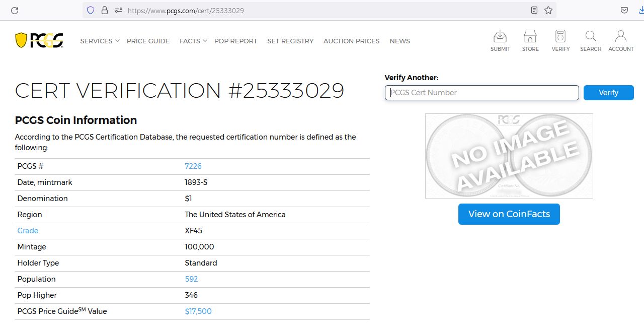Click the tracking protection shield icon

(91, 10)
